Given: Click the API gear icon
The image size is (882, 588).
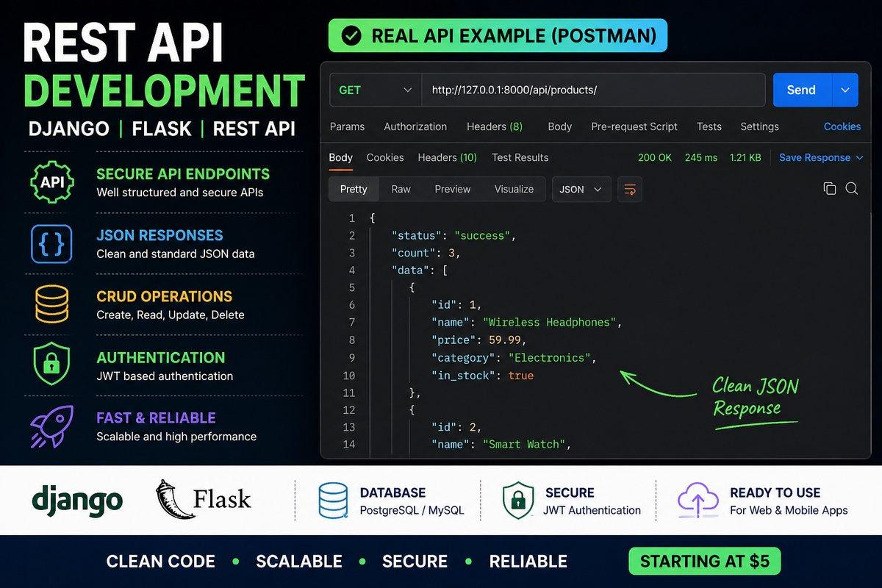Looking at the screenshot, I should coord(51,182).
